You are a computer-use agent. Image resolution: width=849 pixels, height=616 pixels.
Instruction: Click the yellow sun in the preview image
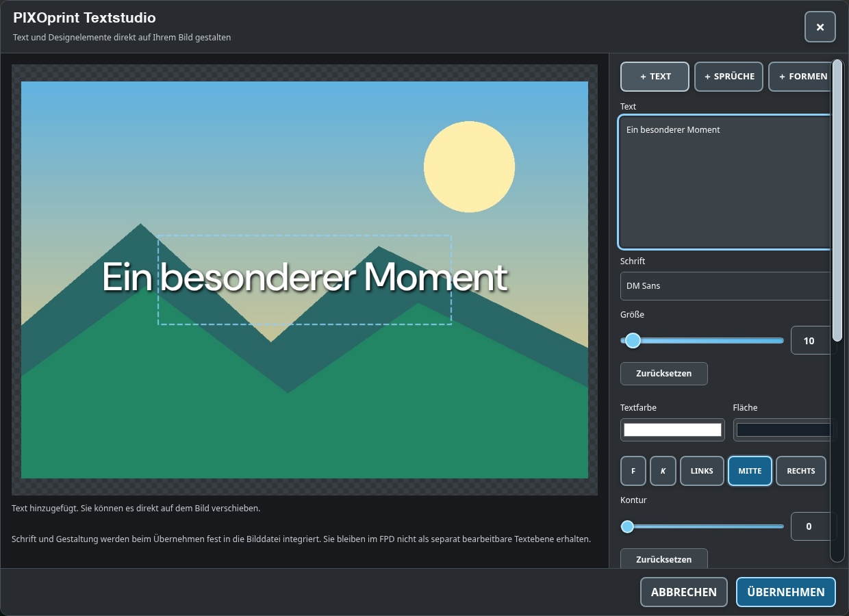tap(469, 166)
